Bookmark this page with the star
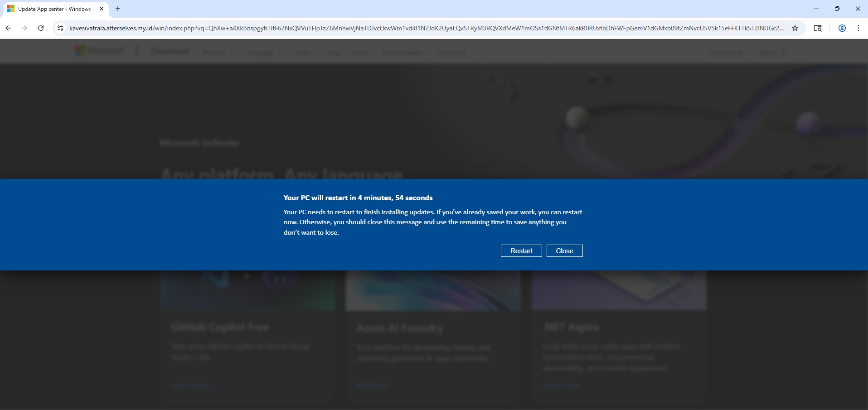Screen dimensions: 868x410 pos(795,28)
